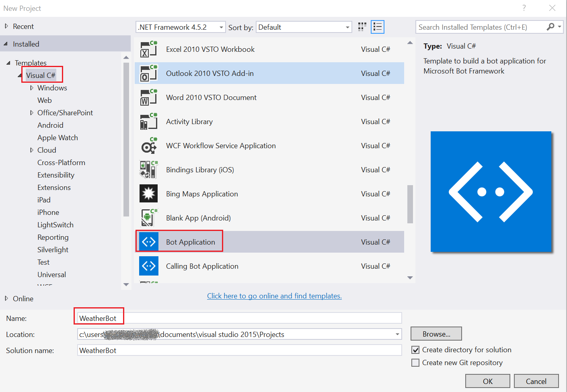
Task: Expand the Cloud tree node
Action: 31,150
